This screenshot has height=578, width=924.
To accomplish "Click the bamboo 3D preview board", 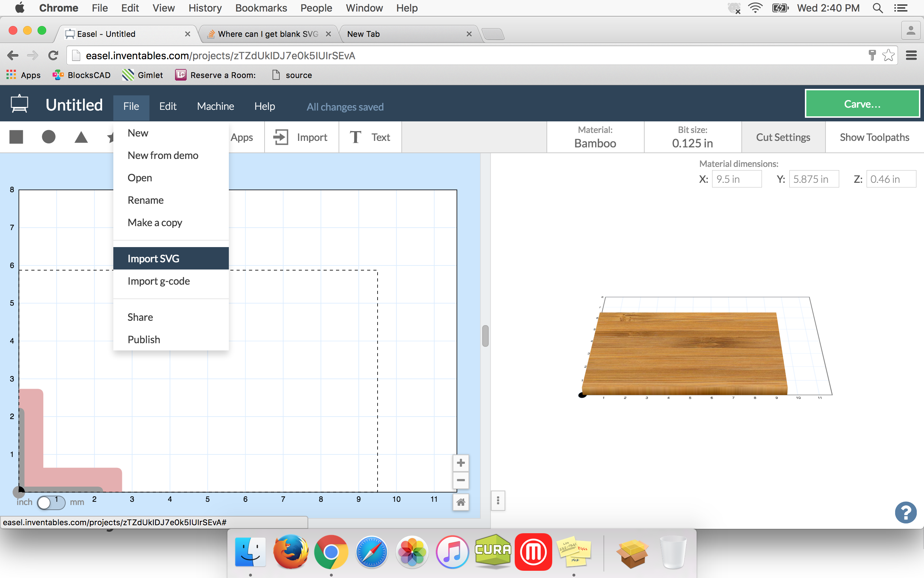I will [x=685, y=354].
